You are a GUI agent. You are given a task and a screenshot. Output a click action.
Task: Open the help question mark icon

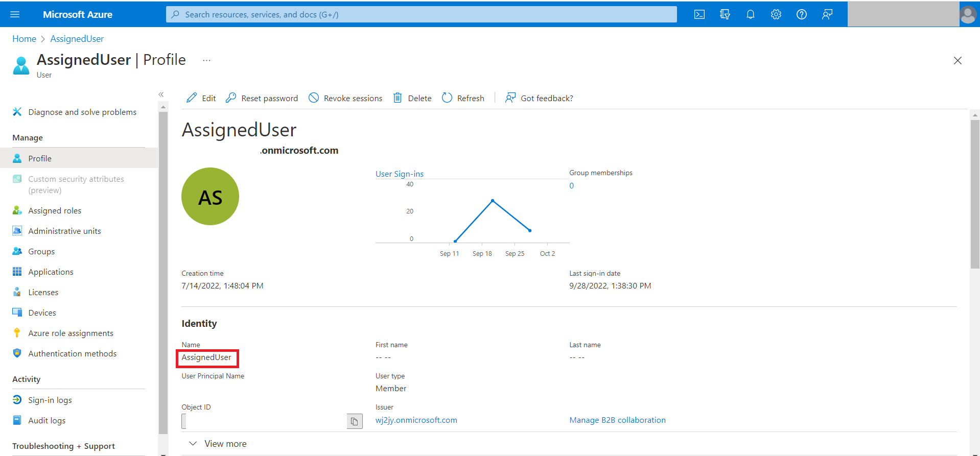tap(802, 14)
